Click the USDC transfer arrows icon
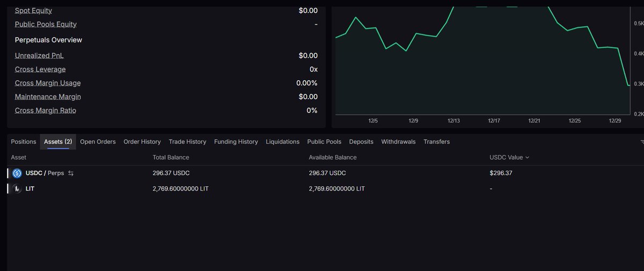Viewport: 644px width, 271px height. [x=71, y=173]
